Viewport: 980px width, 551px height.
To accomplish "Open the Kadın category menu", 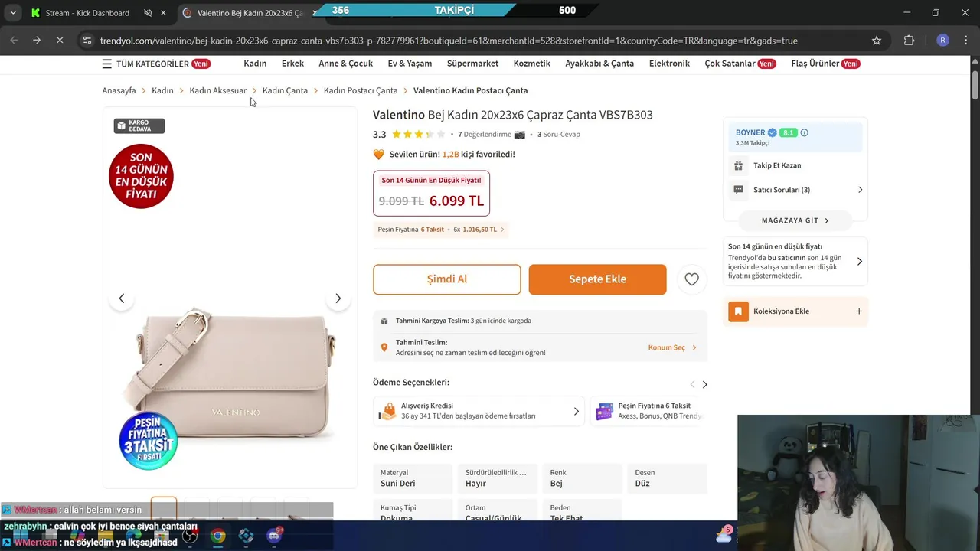I will coord(255,64).
